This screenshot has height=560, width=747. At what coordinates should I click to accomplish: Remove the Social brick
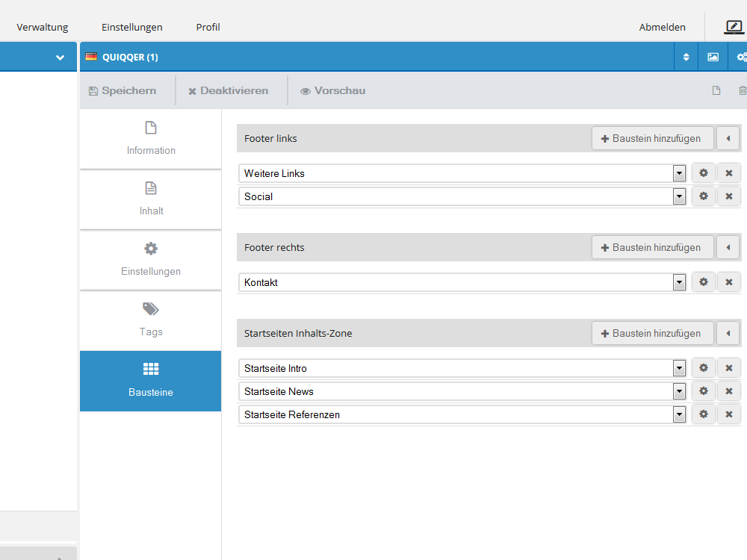[729, 196]
